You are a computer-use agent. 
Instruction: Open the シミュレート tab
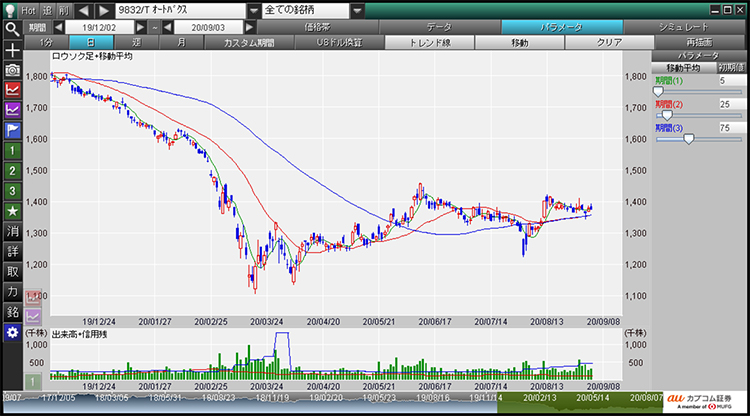point(684,27)
